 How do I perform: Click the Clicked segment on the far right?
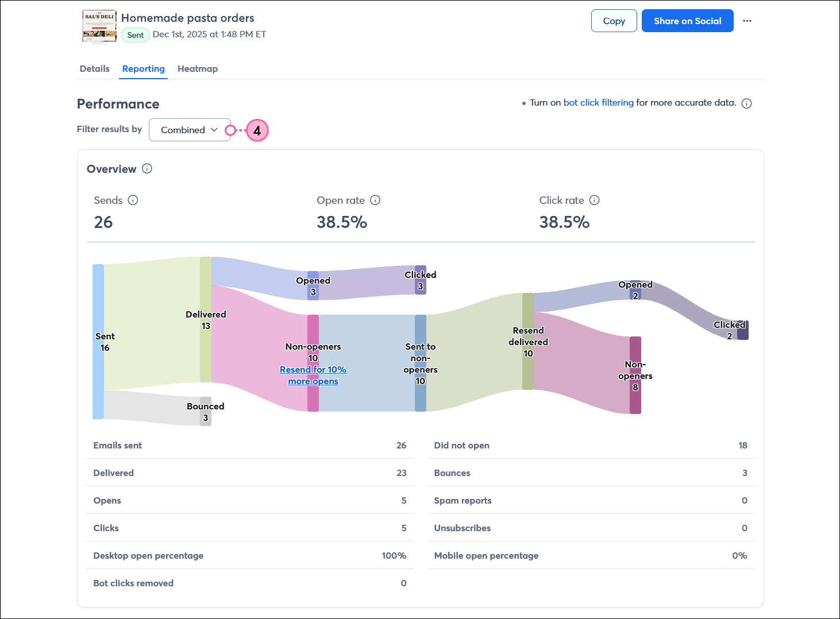744,330
